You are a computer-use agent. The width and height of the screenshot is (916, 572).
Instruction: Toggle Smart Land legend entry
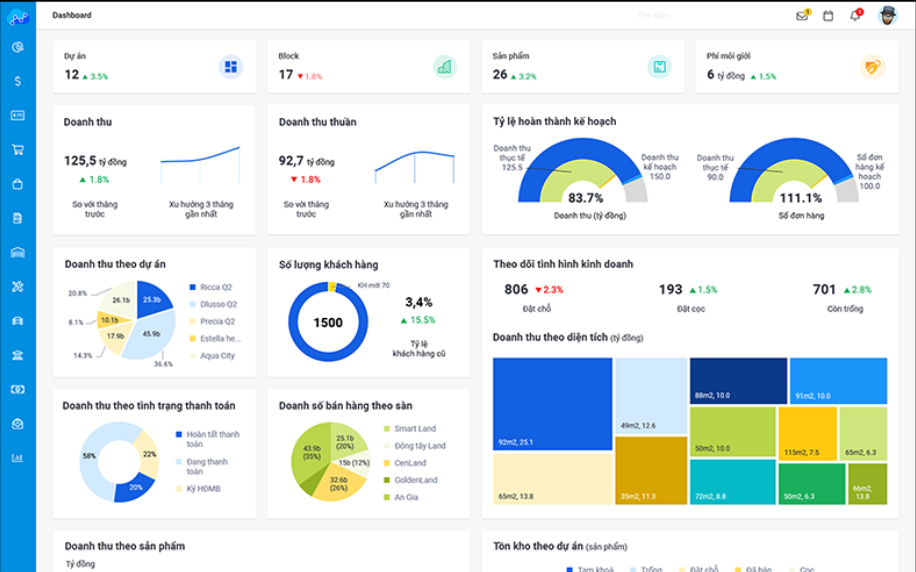[x=413, y=429]
